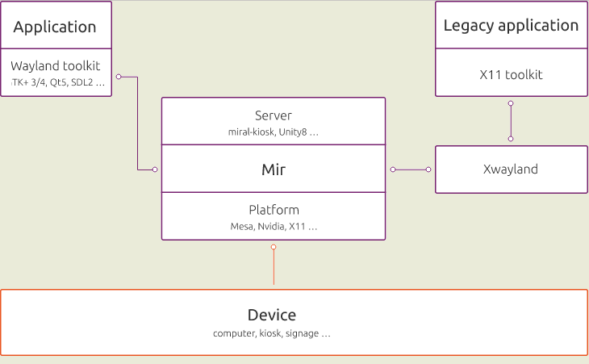Click the orange connector endpoint below Platform
This screenshot has width=589, height=364.
point(274,247)
